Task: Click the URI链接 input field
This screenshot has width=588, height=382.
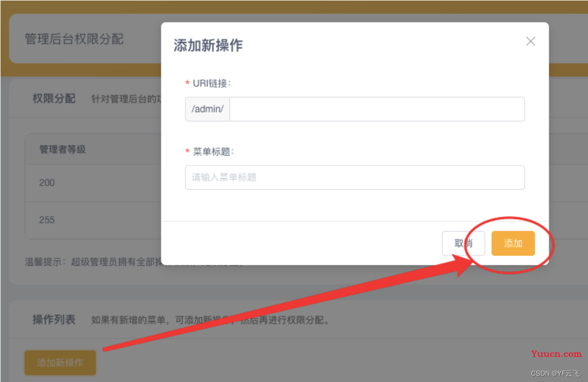Action: point(377,109)
